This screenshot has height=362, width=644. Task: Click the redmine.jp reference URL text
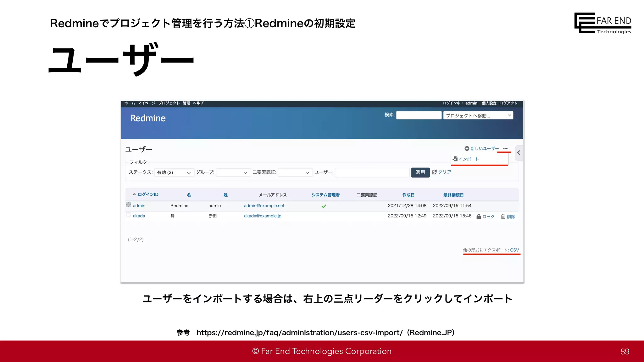(x=299, y=332)
